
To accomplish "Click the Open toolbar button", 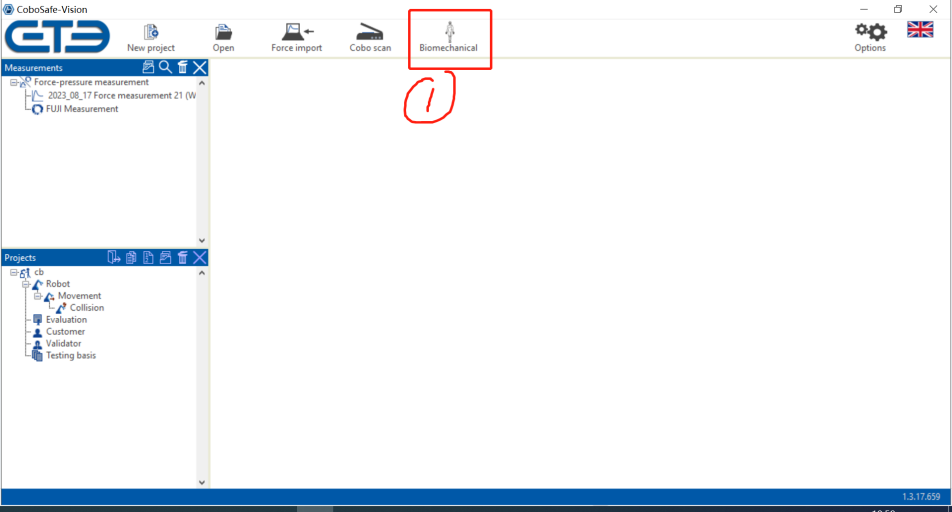I will coord(224,37).
